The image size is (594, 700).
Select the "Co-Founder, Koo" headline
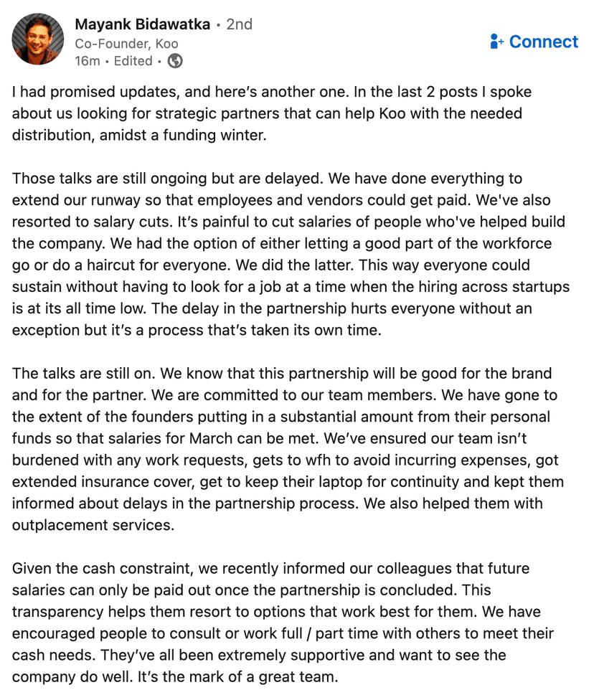(126, 43)
